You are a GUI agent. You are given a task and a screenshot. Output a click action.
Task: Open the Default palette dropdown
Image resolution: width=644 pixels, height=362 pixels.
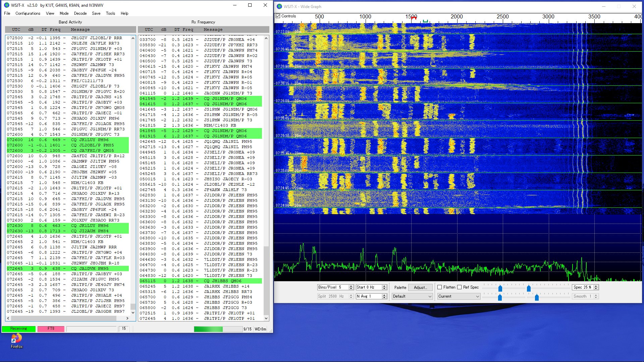(x=412, y=296)
